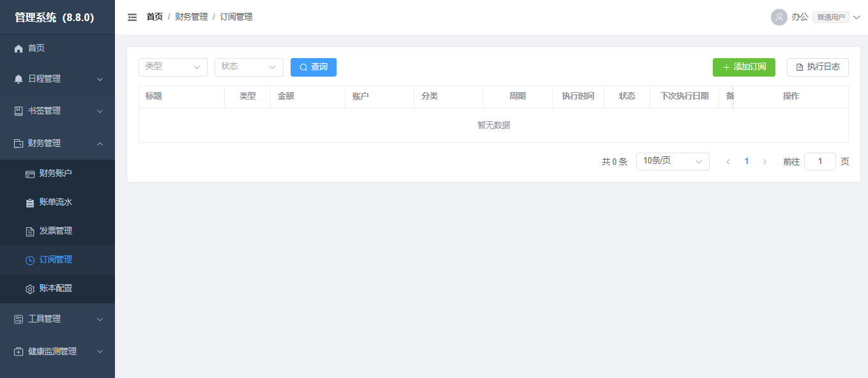The image size is (868, 378).
Task: Click the 周期 column header
Action: [517, 96]
